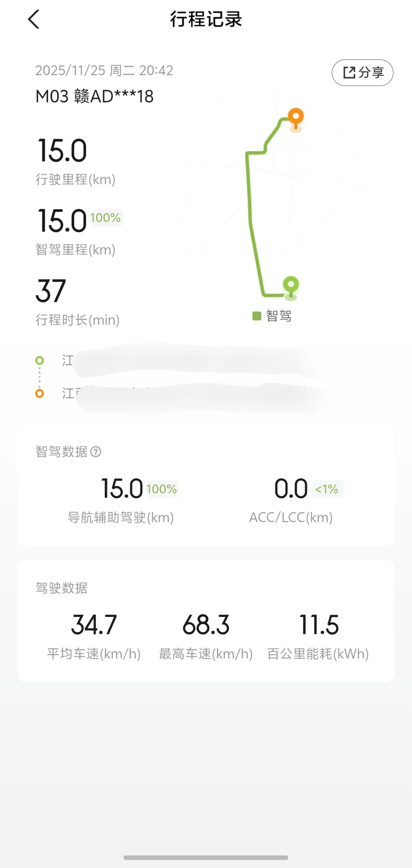Tap the 平均车速 34.7 value

tap(94, 625)
